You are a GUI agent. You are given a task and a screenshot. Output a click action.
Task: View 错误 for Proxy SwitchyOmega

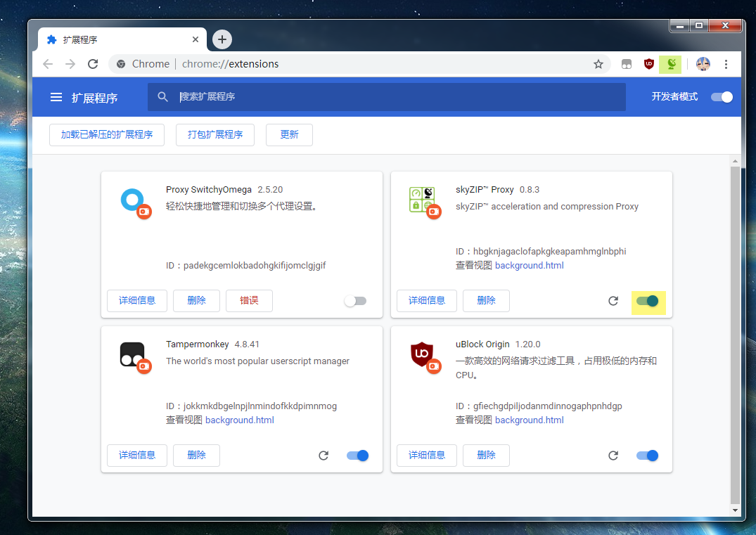click(x=249, y=301)
